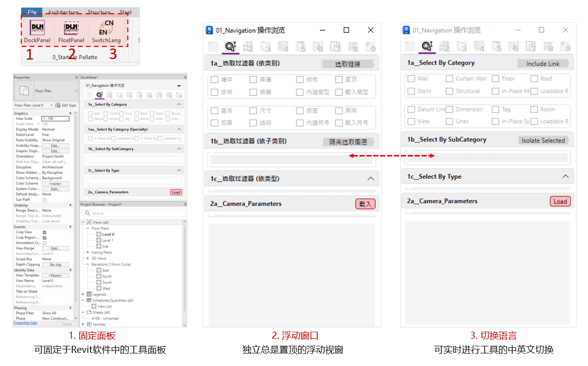Collapse the 1c_选取过滤器 (依类型) section

point(370,179)
